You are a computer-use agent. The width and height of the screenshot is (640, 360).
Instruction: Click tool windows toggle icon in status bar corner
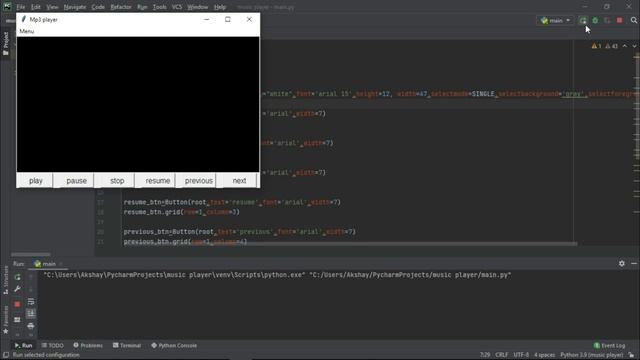[6, 355]
